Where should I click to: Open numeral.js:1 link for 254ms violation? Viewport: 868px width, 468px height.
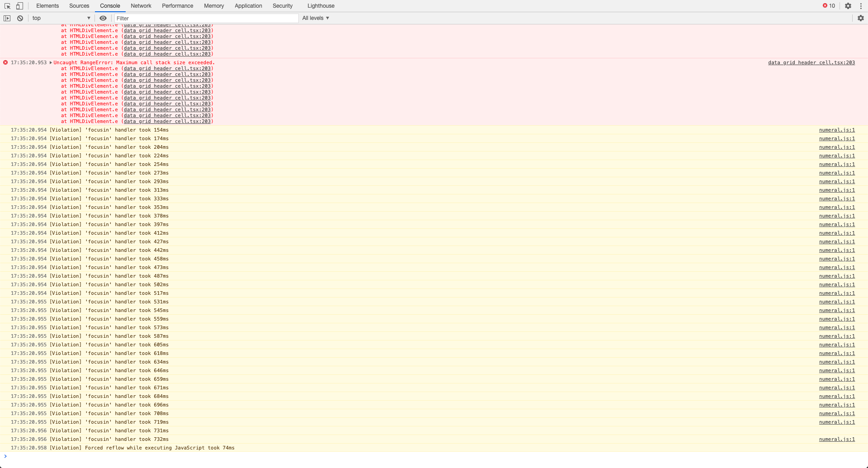click(x=837, y=164)
